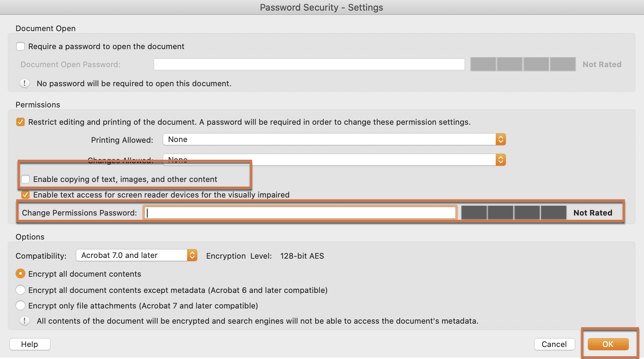This screenshot has width=644, height=359.
Task: Click the open password strength meter
Action: (x=523, y=64)
